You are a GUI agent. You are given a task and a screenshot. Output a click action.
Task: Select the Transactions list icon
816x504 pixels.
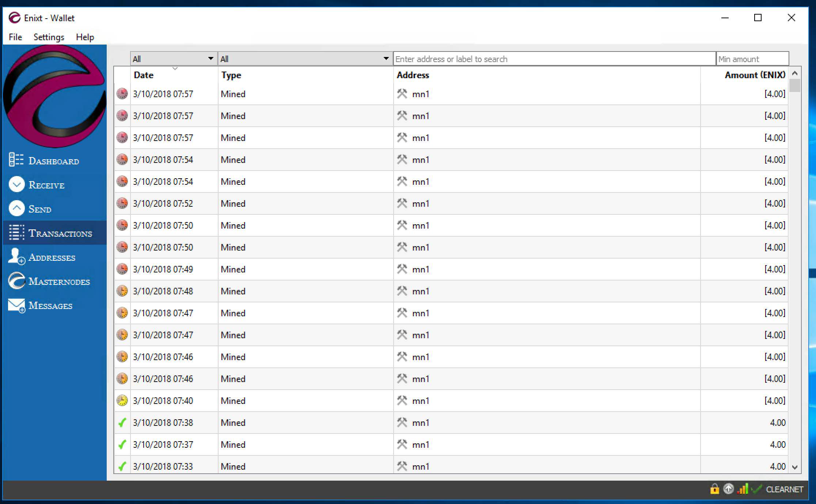pos(16,233)
